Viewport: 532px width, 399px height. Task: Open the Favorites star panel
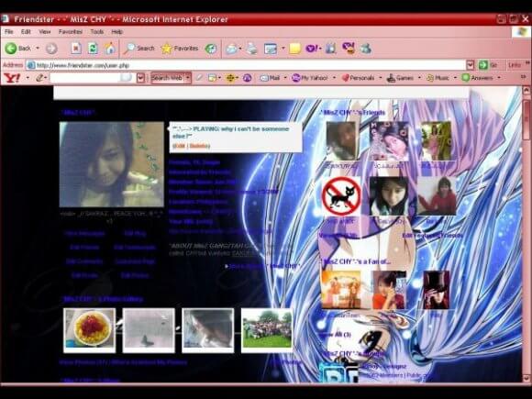click(x=180, y=49)
